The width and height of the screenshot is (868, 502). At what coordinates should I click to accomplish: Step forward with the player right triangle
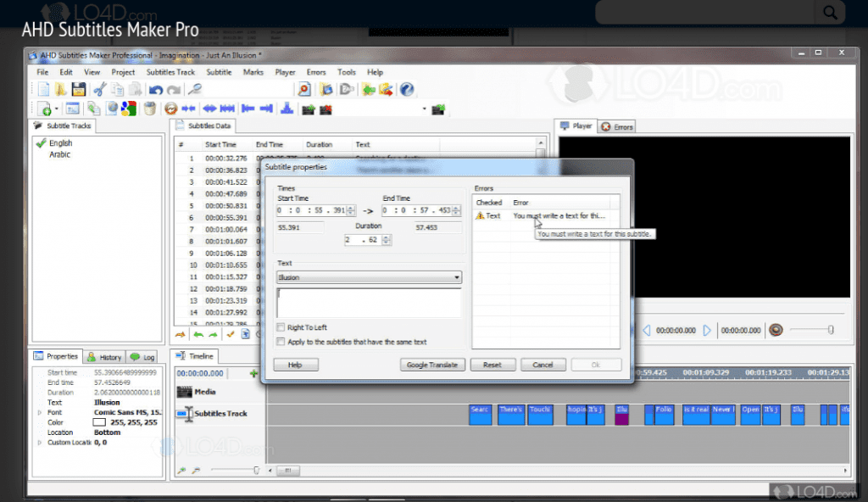pyautogui.click(x=707, y=330)
